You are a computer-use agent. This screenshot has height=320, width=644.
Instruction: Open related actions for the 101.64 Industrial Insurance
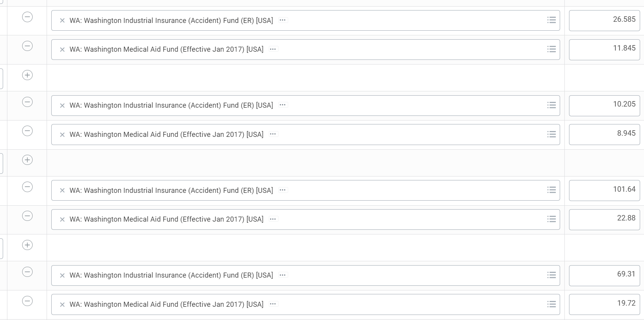pyautogui.click(x=283, y=190)
